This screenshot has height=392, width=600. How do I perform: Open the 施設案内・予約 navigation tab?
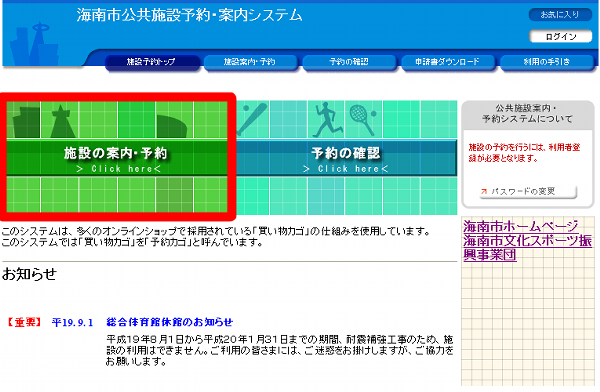251,62
